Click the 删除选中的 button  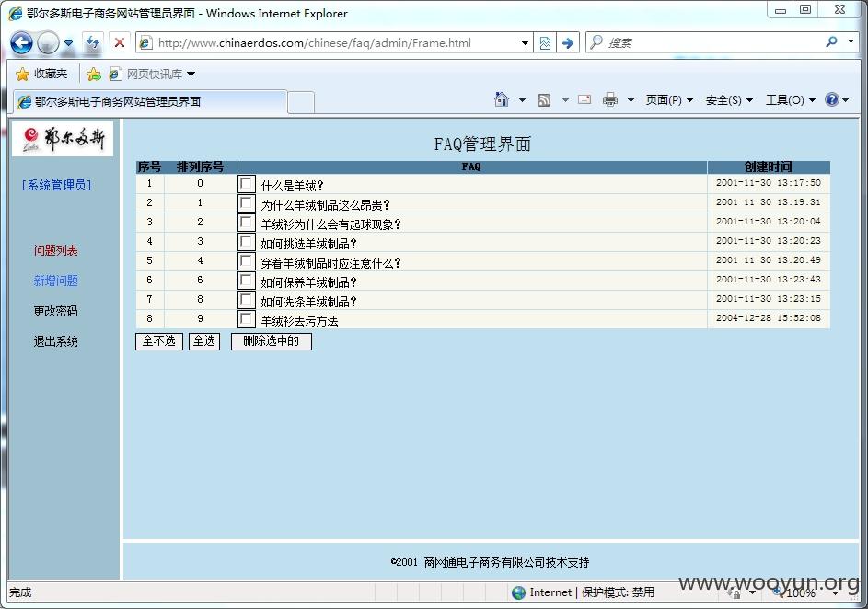coord(272,341)
